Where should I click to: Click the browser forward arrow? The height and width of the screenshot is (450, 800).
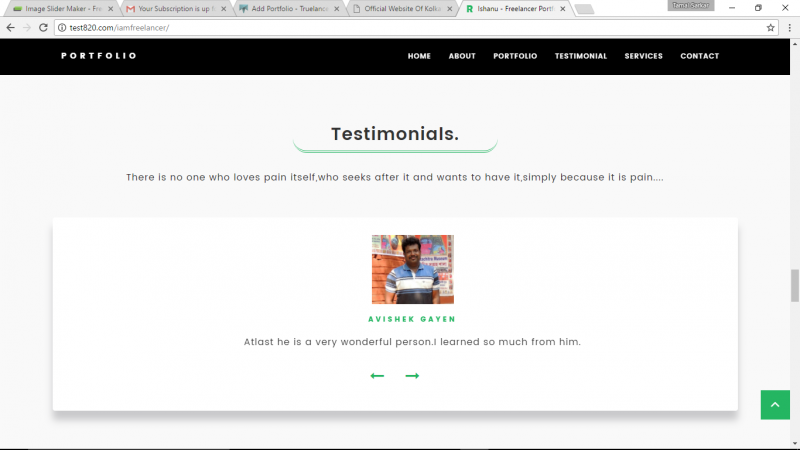pos(26,27)
